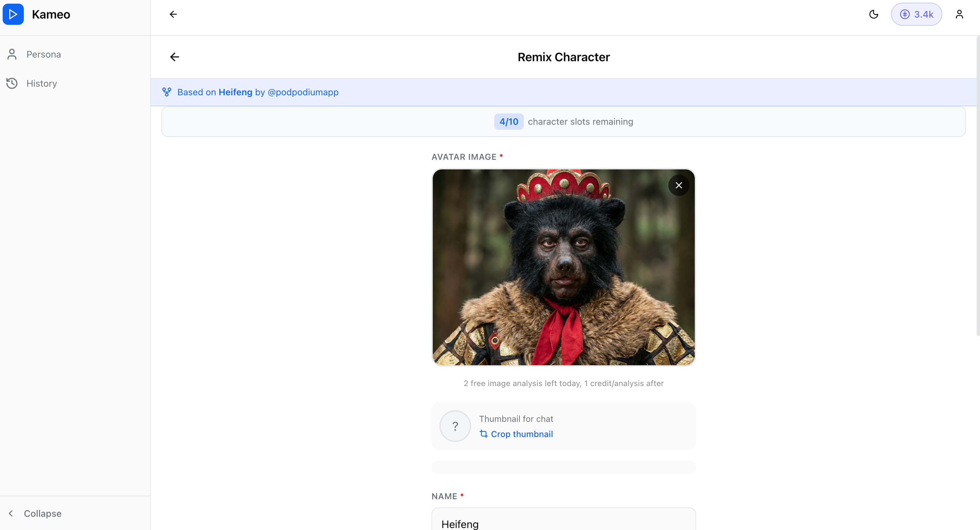Toggle dark mode with the moon icon
The width and height of the screenshot is (980, 530).
point(874,14)
